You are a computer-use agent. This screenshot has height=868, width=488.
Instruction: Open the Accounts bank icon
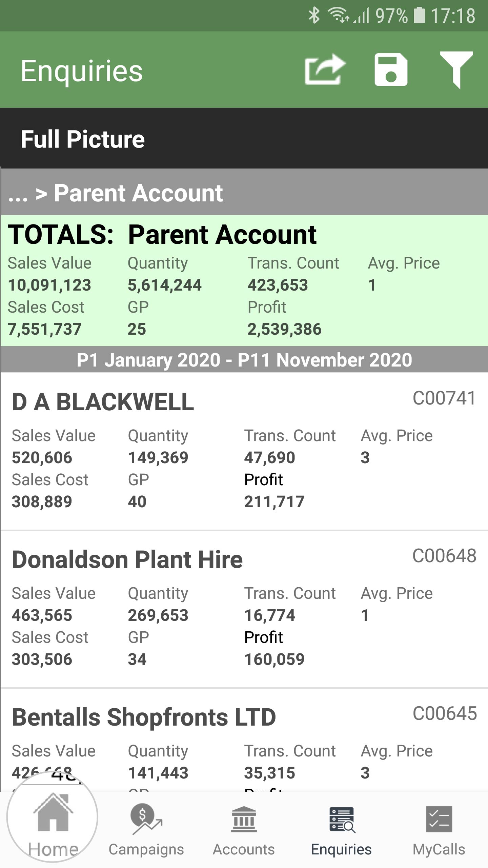click(x=244, y=820)
